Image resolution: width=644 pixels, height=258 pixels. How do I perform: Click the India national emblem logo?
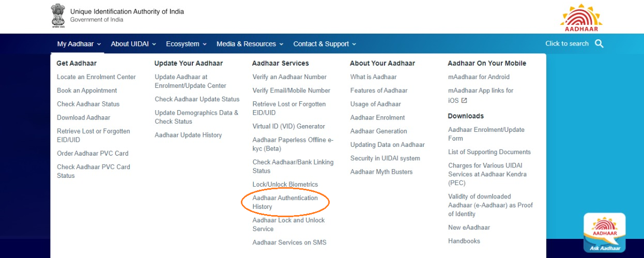pyautogui.click(x=57, y=16)
